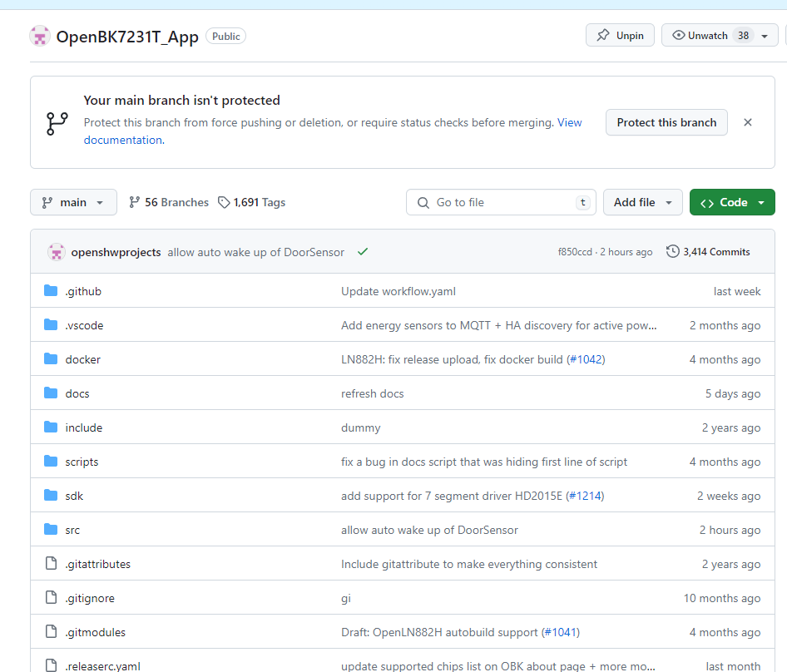
Task: Open commit f850ccd
Action: pyautogui.click(x=577, y=251)
